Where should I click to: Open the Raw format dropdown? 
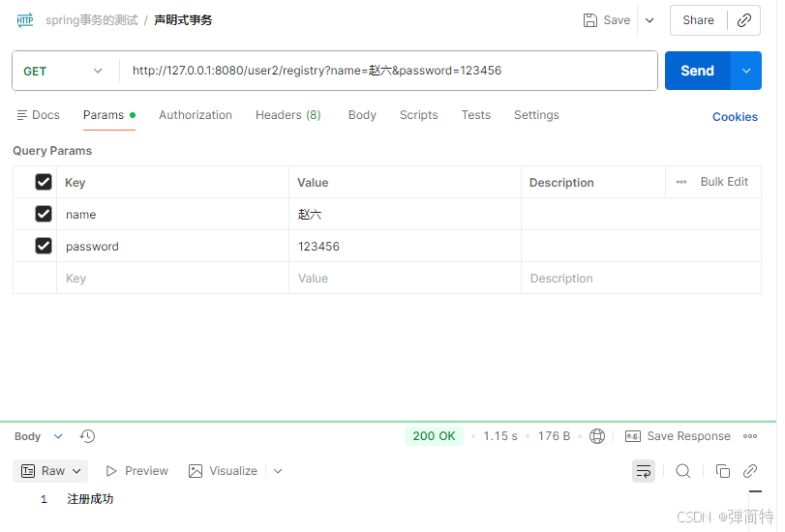click(50, 471)
